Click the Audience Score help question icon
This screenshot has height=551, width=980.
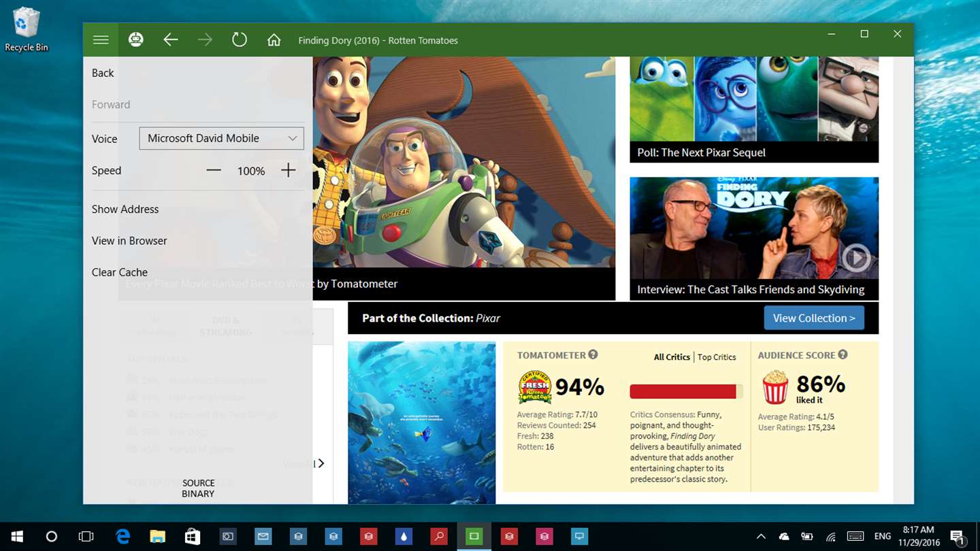click(843, 354)
